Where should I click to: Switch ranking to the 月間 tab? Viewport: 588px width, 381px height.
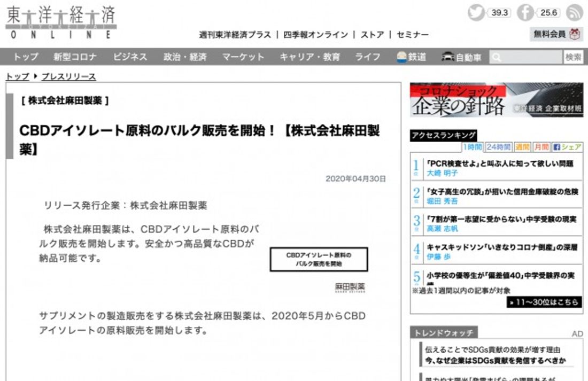pyautogui.click(x=541, y=147)
